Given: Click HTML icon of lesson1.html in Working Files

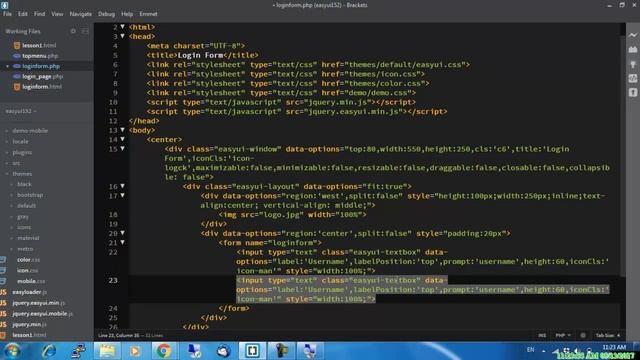Looking at the screenshot, I should [x=17, y=45].
